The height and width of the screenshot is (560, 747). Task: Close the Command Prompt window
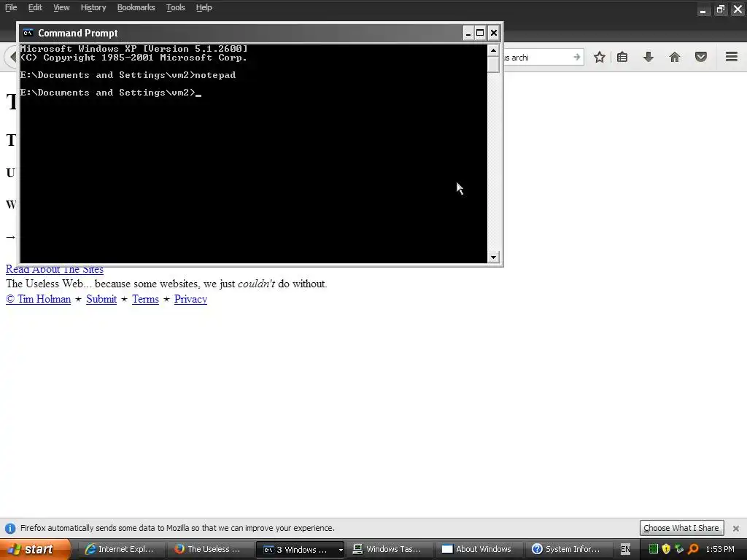coord(494,33)
